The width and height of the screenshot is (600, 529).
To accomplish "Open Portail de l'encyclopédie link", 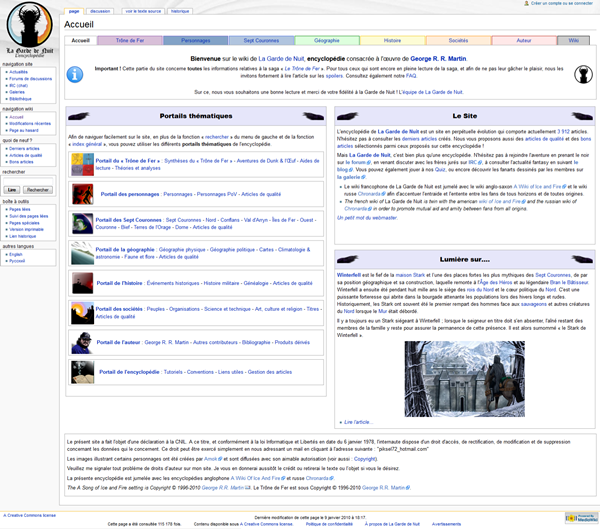I will point(129,372).
